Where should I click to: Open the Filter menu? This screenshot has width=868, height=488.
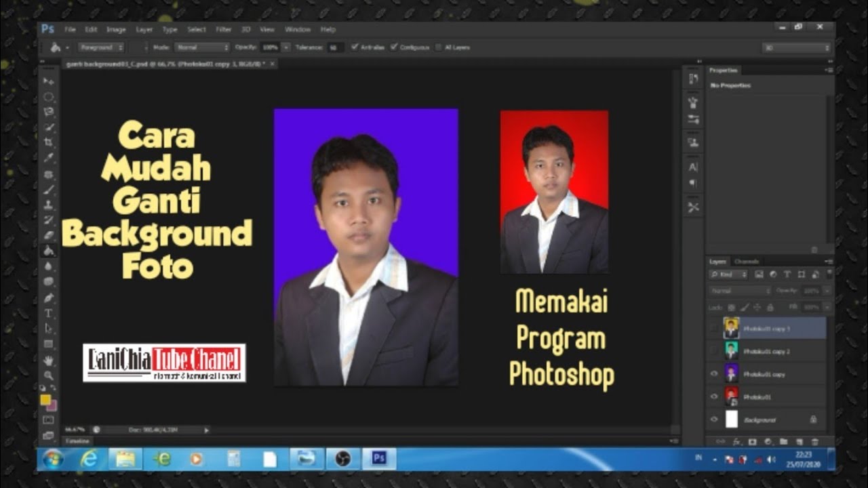(224, 29)
